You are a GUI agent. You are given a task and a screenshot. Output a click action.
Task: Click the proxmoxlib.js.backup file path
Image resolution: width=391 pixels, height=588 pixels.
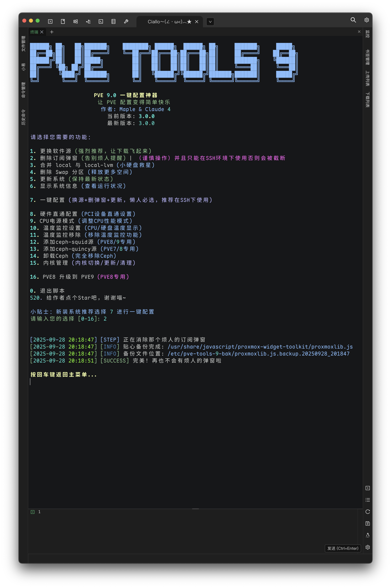click(259, 354)
